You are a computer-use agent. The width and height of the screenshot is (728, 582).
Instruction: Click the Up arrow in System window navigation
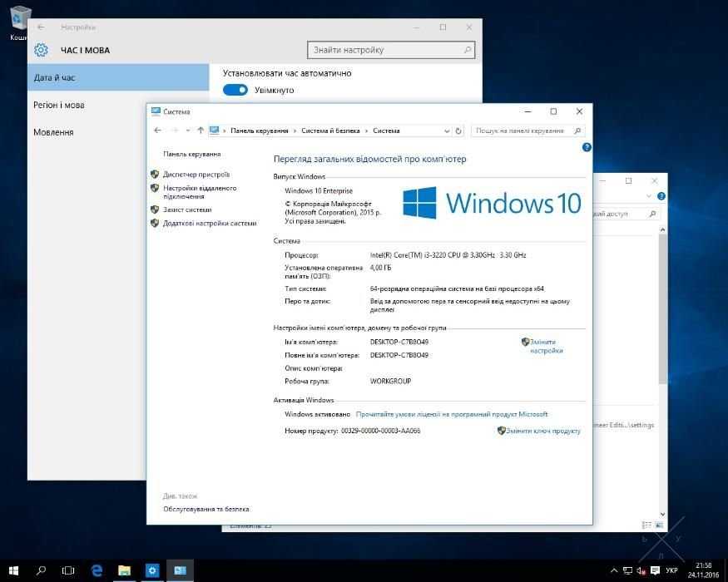click(201, 131)
